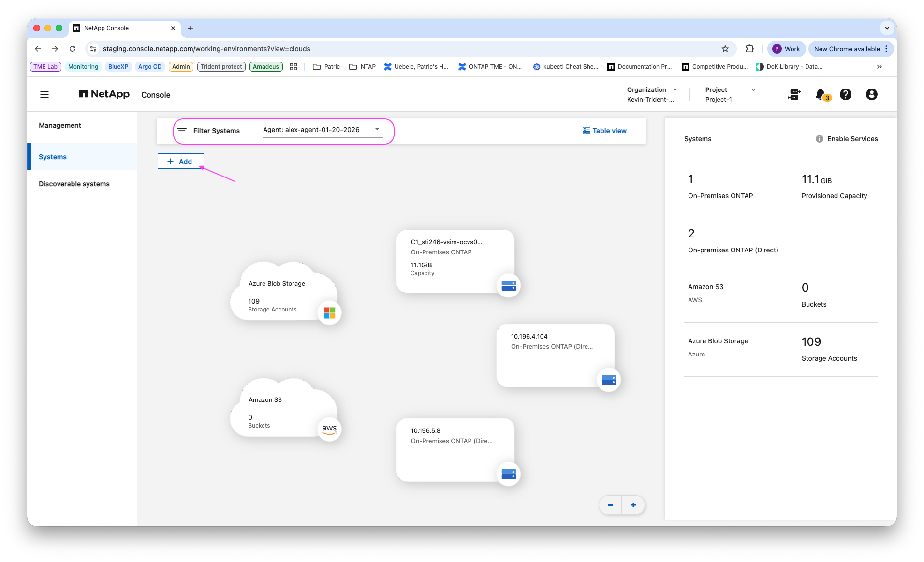Open DoK Library bookmark

[789, 67]
